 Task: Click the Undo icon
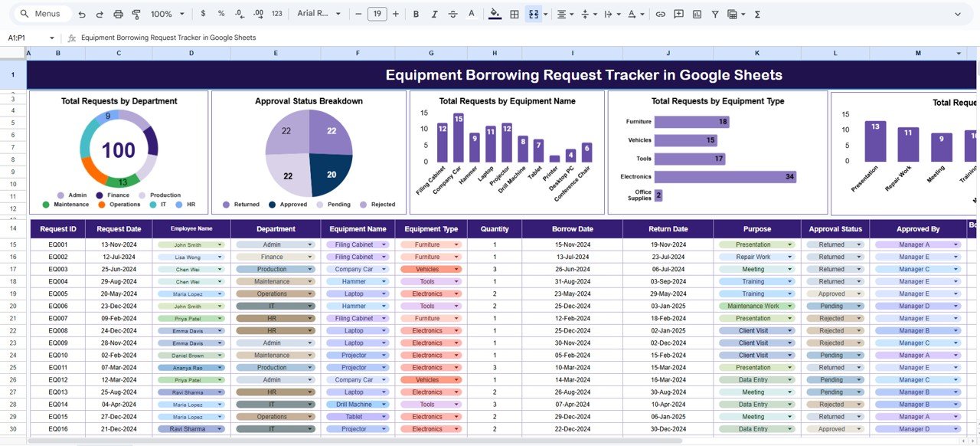[83, 14]
